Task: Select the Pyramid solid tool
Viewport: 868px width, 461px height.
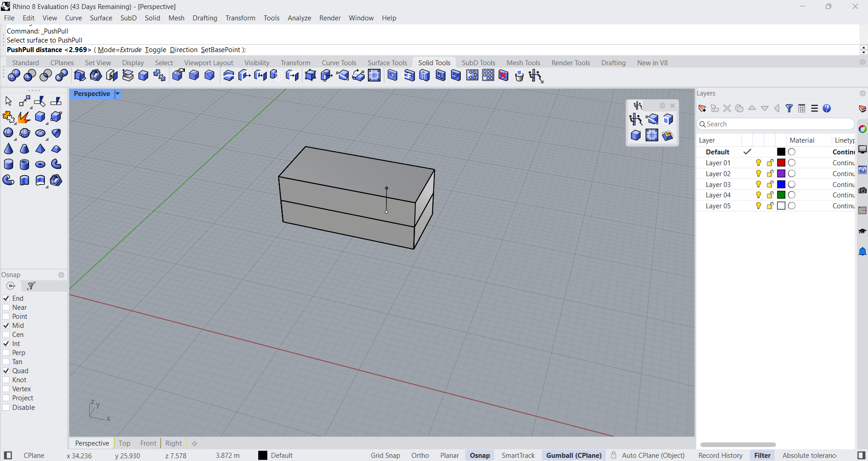Action: pyautogui.click(x=40, y=149)
